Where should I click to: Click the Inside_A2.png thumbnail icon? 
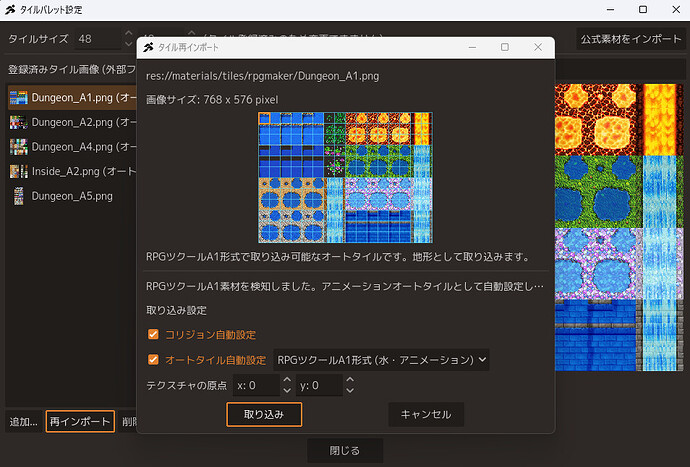[18, 171]
